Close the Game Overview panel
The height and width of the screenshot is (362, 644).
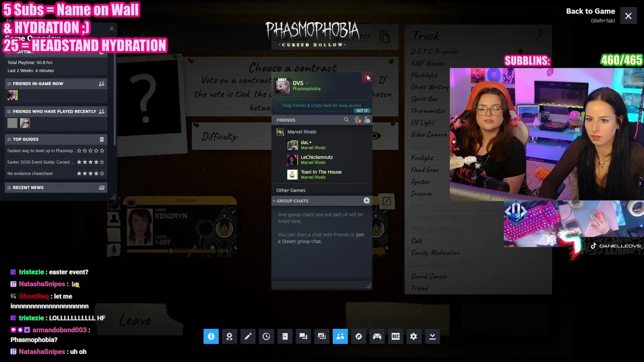tap(112, 28)
